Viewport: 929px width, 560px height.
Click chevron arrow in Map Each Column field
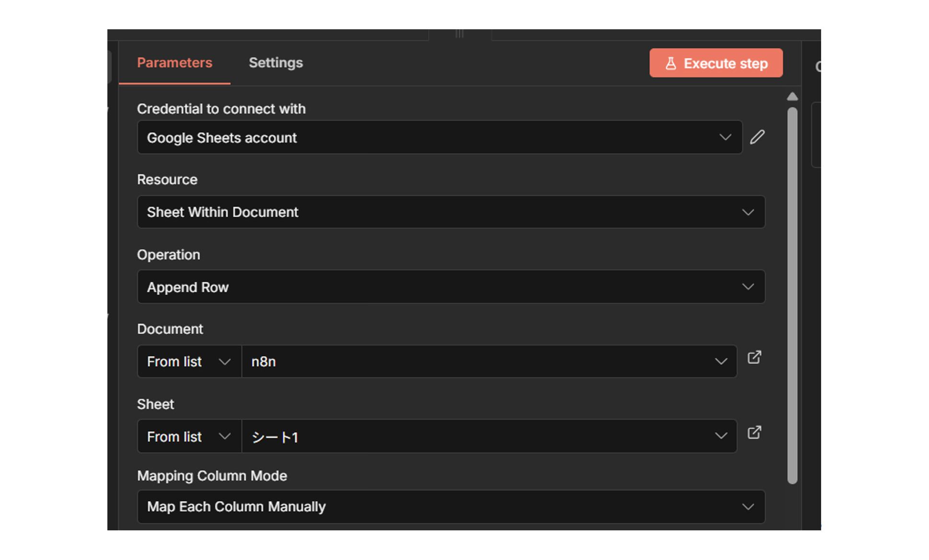(748, 507)
